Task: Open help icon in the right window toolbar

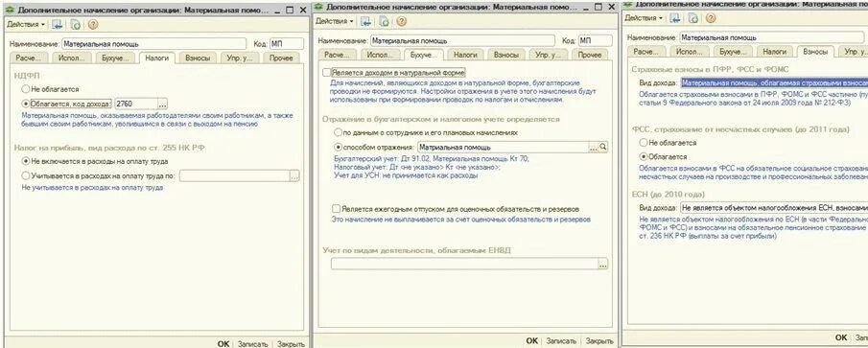Action: [x=711, y=17]
